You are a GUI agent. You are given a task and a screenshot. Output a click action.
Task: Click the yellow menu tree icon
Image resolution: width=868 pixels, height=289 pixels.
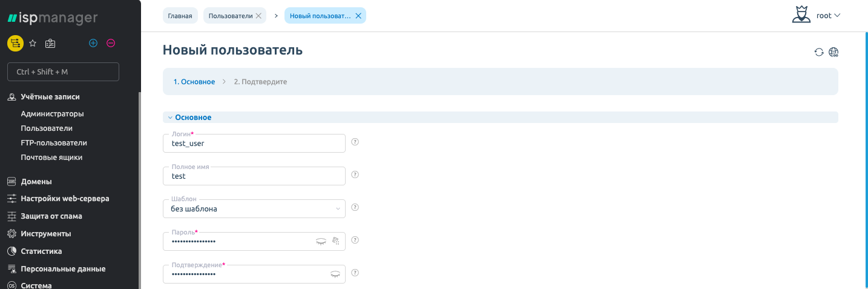(15, 43)
